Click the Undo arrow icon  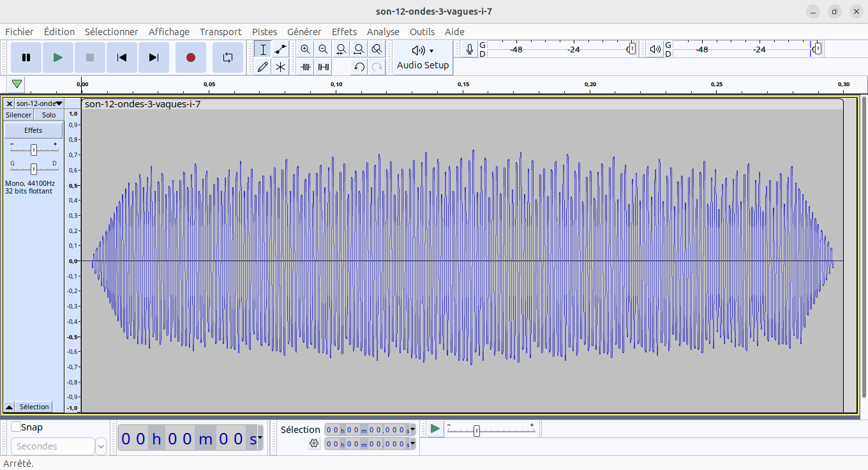pyautogui.click(x=359, y=67)
